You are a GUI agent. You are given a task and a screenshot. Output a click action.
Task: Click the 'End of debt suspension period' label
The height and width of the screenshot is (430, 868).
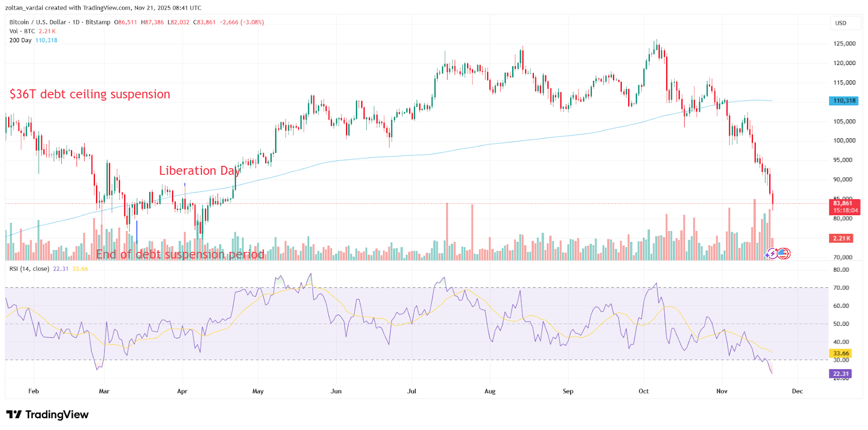180,254
